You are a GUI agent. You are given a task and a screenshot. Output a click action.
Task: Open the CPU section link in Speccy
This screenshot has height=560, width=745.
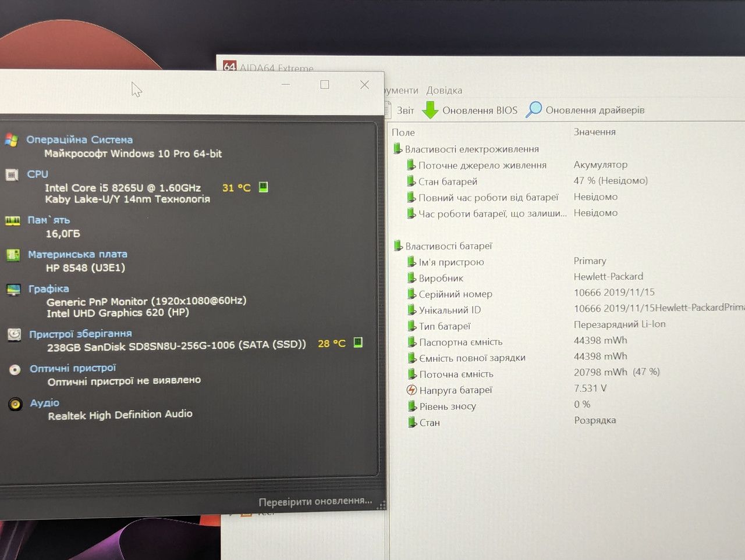coord(38,174)
